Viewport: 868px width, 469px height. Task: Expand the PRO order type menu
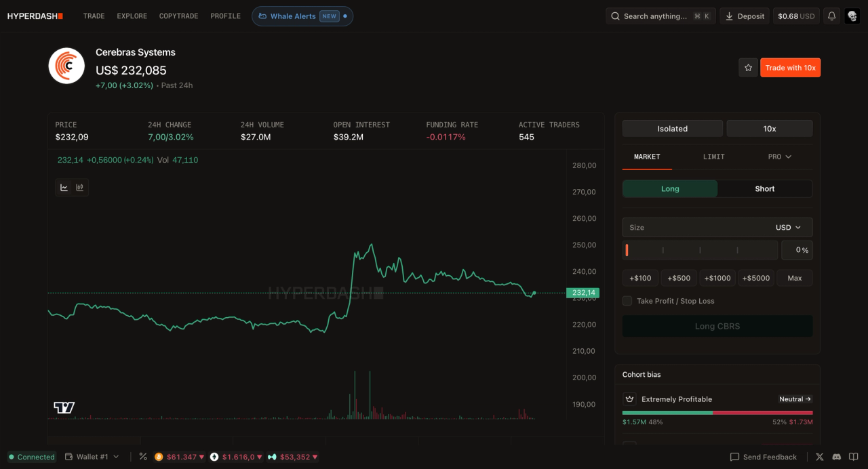779,157
